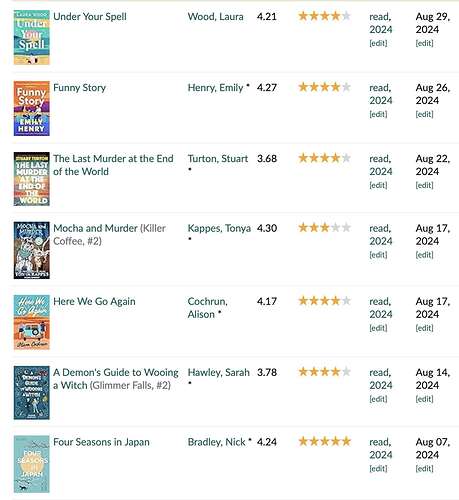Image resolution: width=459 pixels, height=500 pixels.
Task: Give A Demon's Guide a fifth star
Action: pos(346,371)
